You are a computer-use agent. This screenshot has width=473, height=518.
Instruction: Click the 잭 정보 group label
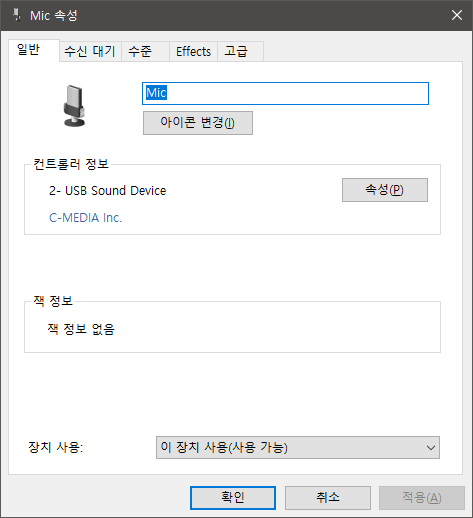click(x=53, y=301)
